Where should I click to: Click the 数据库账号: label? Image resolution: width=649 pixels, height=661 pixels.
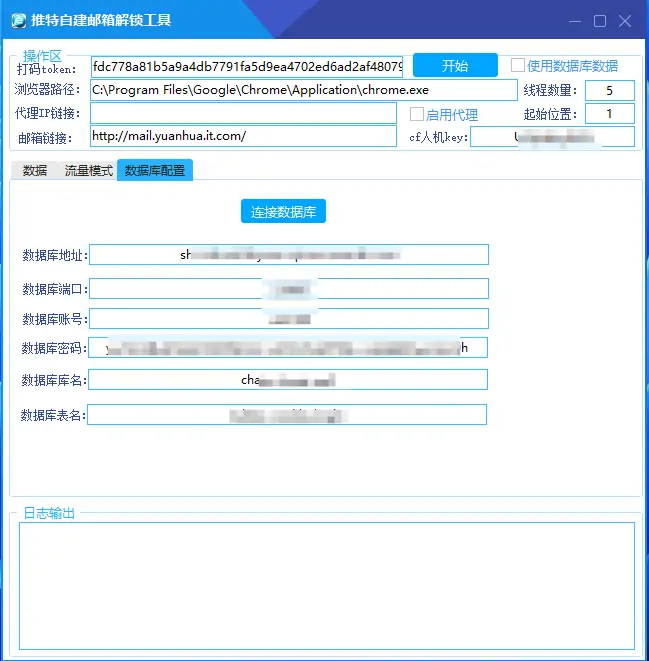55,319
